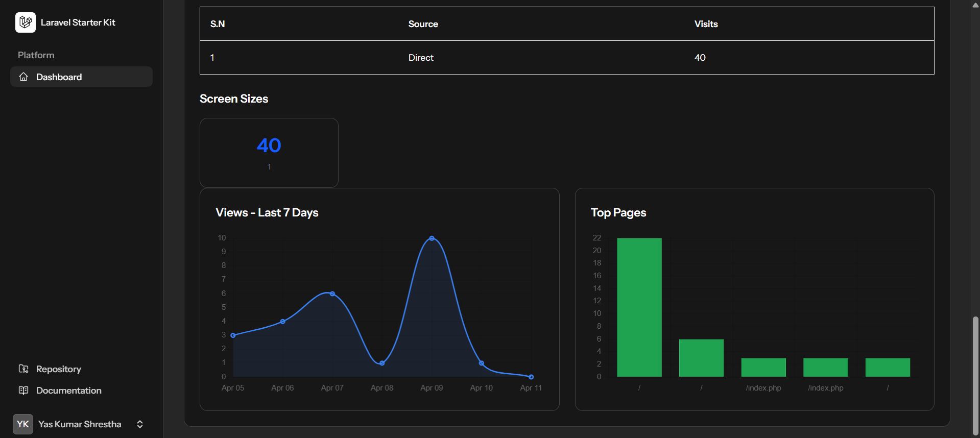Image resolution: width=980 pixels, height=438 pixels.
Task: Click the Apr 11 data point
Action: (531, 377)
